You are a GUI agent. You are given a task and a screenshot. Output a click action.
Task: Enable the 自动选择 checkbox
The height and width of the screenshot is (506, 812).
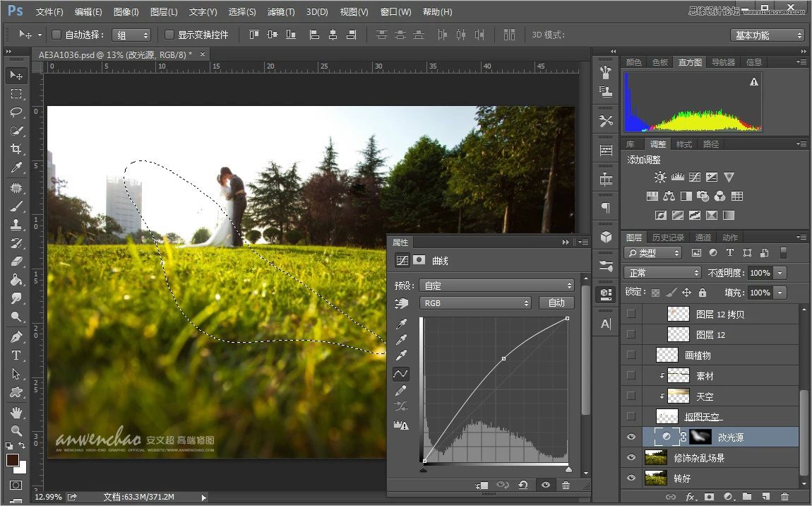coord(56,35)
